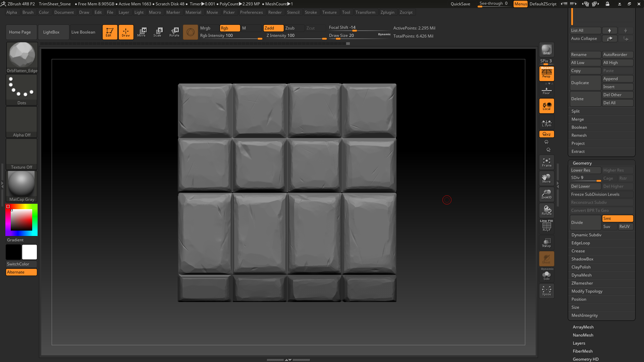Toggle Alternate color button
Image resolution: width=644 pixels, height=362 pixels.
[x=21, y=272]
